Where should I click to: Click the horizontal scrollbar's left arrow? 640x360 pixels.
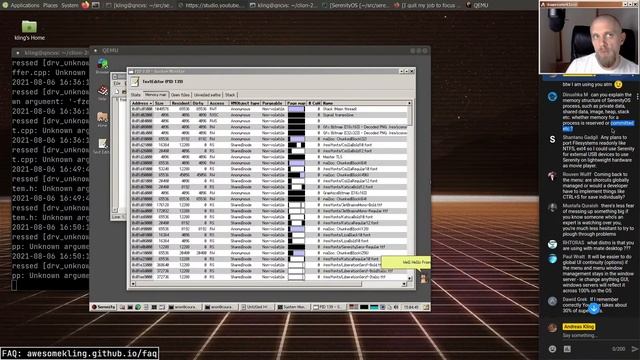click(x=133, y=284)
